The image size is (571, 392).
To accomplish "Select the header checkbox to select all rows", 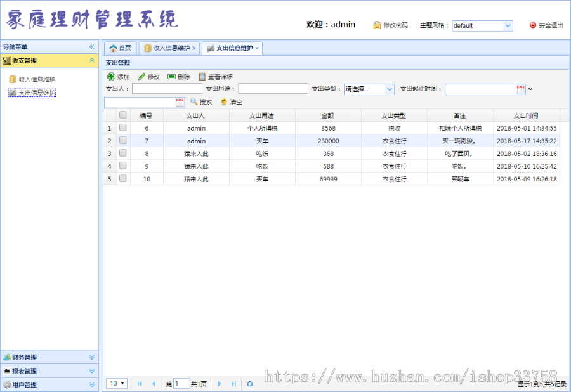I will (x=123, y=115).
